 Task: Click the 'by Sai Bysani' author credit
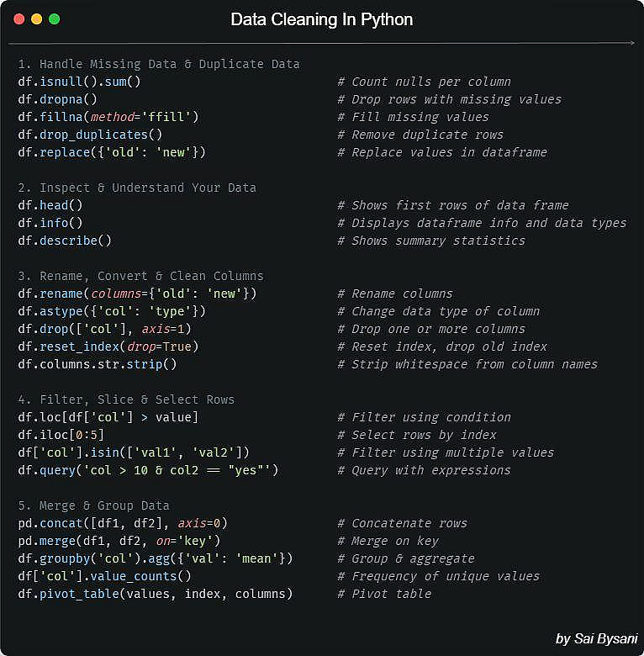click(595, 638)
